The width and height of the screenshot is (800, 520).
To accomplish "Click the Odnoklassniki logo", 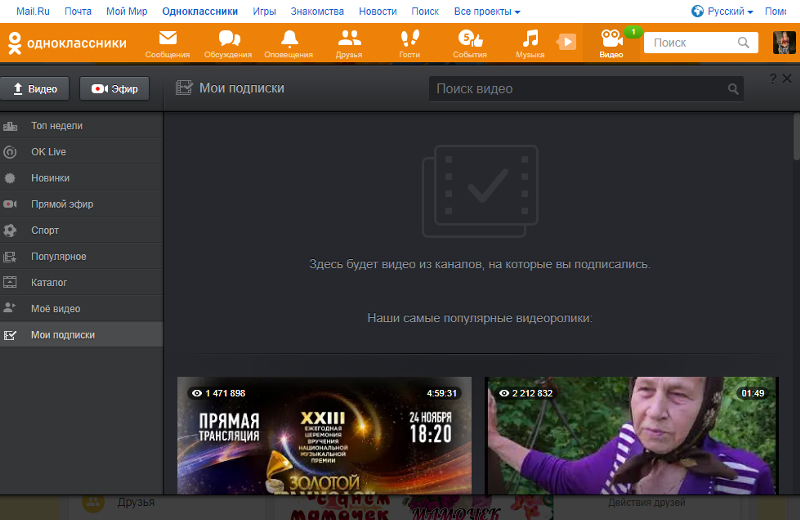I will 67,43.
